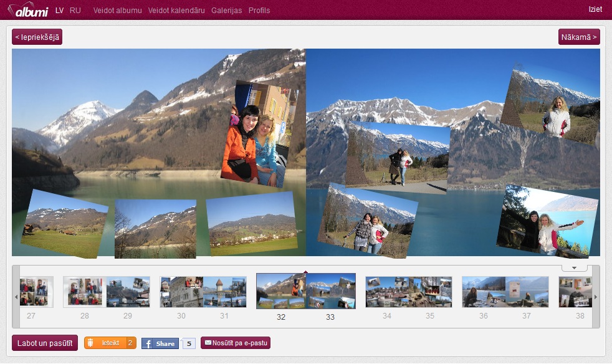
Task: Click the thumbnail strip's right arrow
Action: pyautogui.click(x=596, y=297)
